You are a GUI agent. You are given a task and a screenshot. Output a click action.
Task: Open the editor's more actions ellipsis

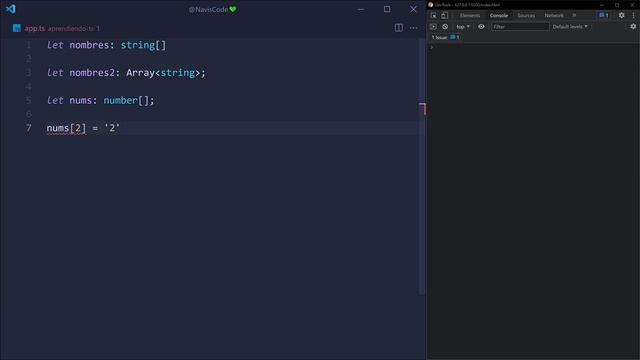(413, 28)
